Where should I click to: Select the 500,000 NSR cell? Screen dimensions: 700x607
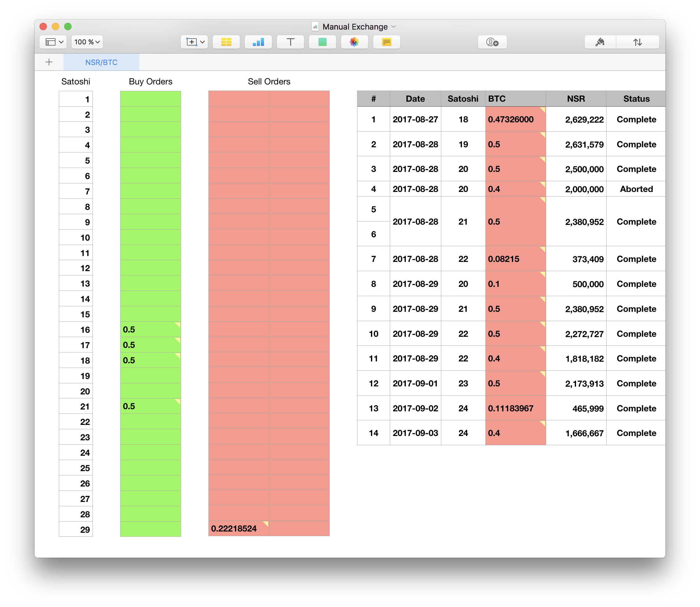[x=576, y=284]
